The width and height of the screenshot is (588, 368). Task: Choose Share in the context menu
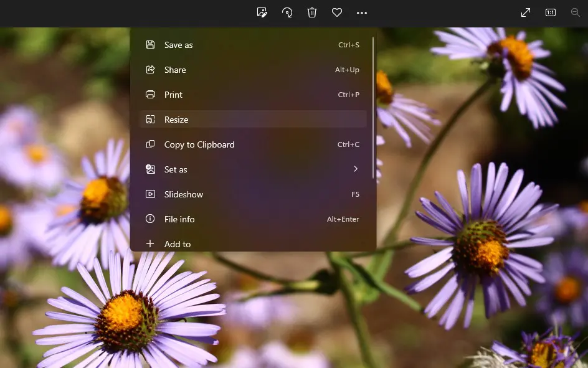[175, 70]
